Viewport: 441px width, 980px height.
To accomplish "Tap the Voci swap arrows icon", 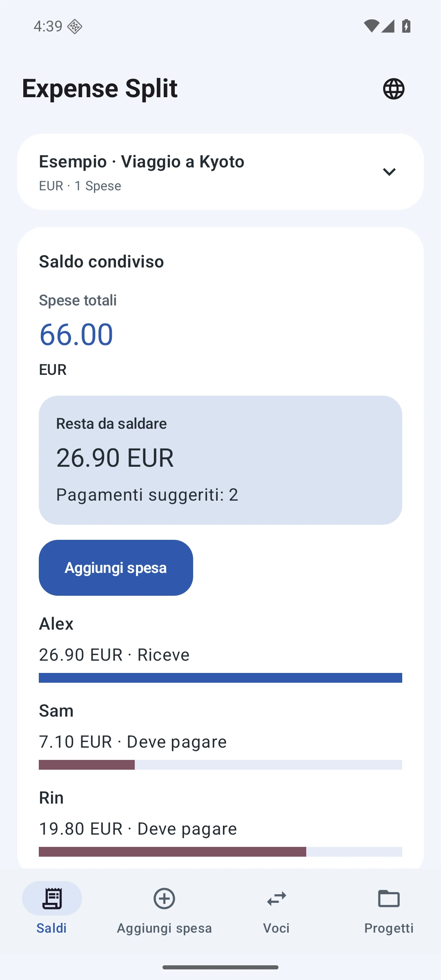I will pyautogui.click(x=276, y=898).
